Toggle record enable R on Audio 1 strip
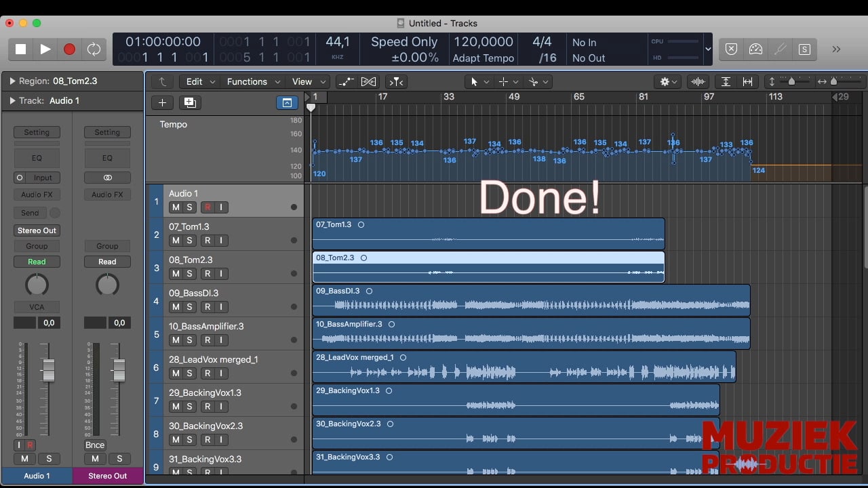 click(x=31, y=445)
